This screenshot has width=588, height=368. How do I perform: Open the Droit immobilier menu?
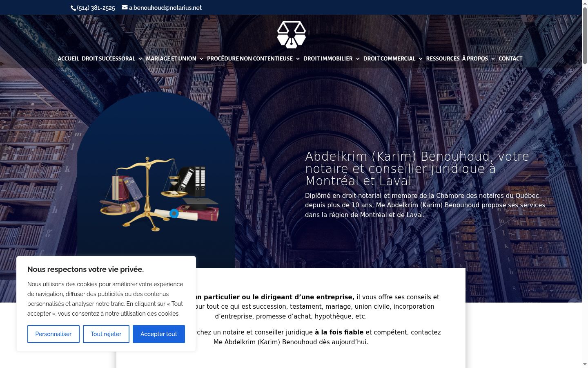(x=328, y=58)
